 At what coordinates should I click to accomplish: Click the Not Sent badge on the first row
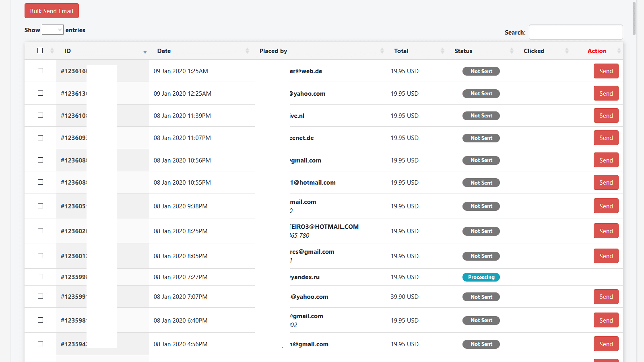(481, 71)
